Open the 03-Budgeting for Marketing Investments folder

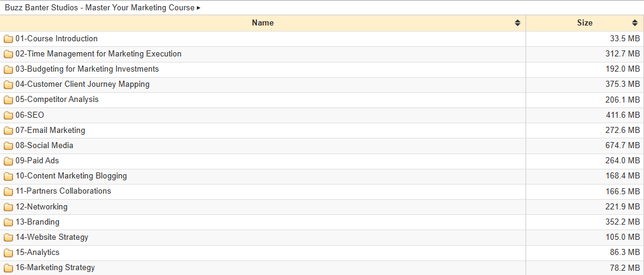pos(87,69)
